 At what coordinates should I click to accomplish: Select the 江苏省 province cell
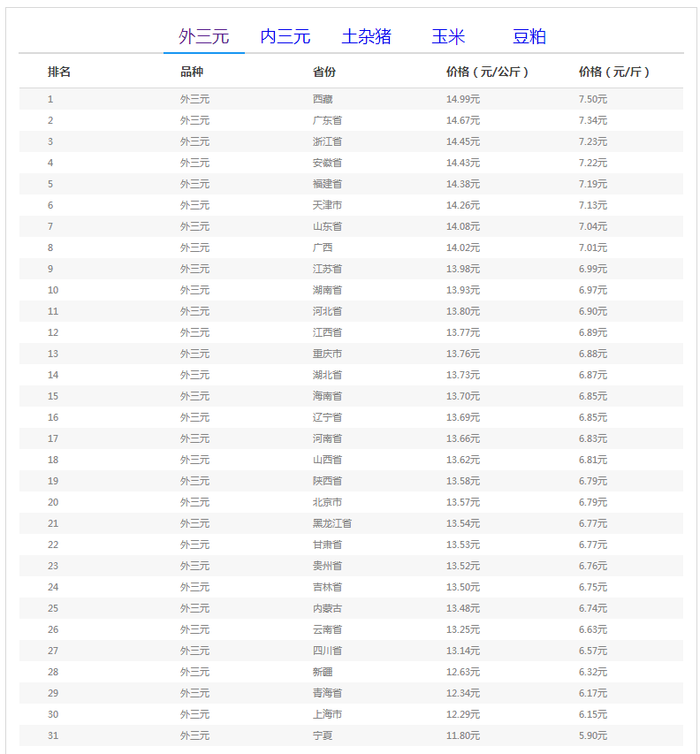(x=327, y=269)
